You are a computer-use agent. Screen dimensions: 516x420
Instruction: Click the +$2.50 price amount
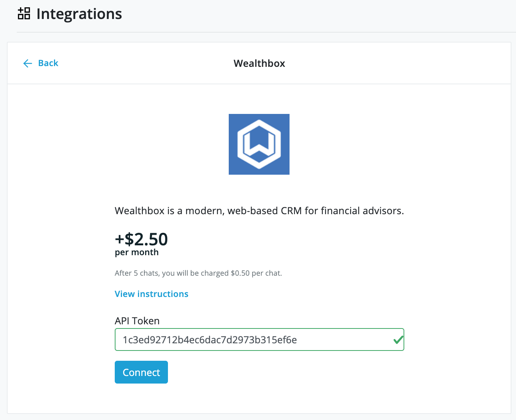[x=141, y=239]
